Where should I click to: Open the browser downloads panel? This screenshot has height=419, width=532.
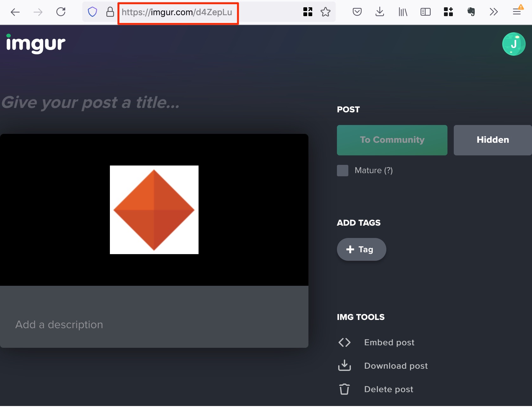coord(379,12)
